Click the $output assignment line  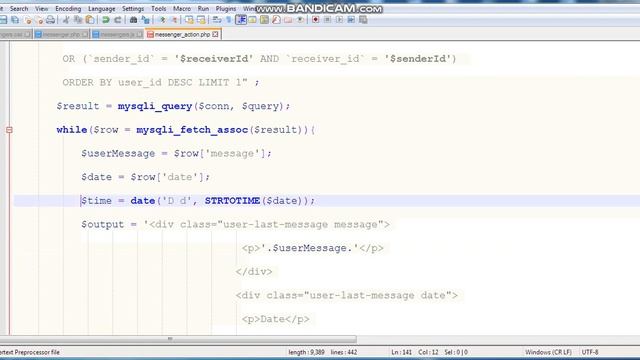coord(235,224)
